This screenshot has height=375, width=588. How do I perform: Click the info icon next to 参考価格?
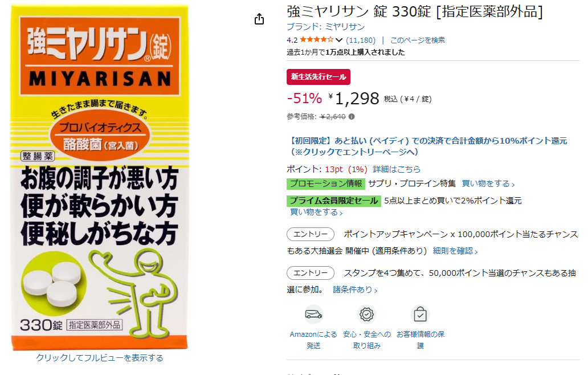coord(352,117)
